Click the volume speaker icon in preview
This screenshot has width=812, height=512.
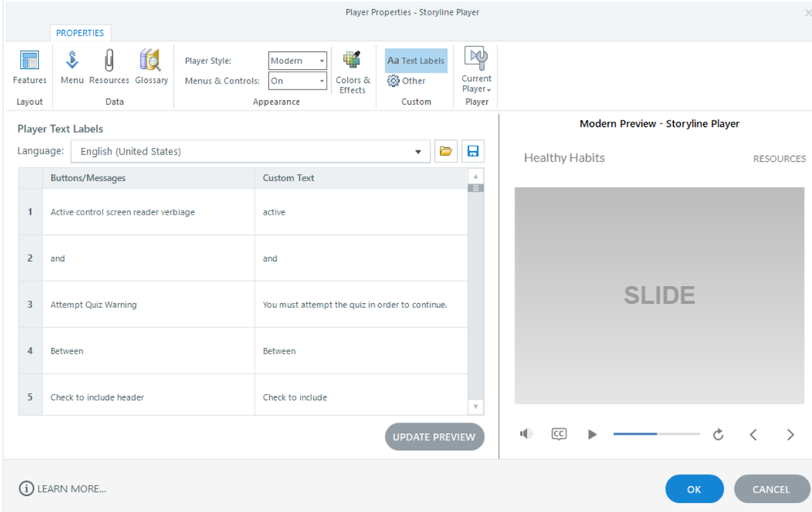coord(526,434)
